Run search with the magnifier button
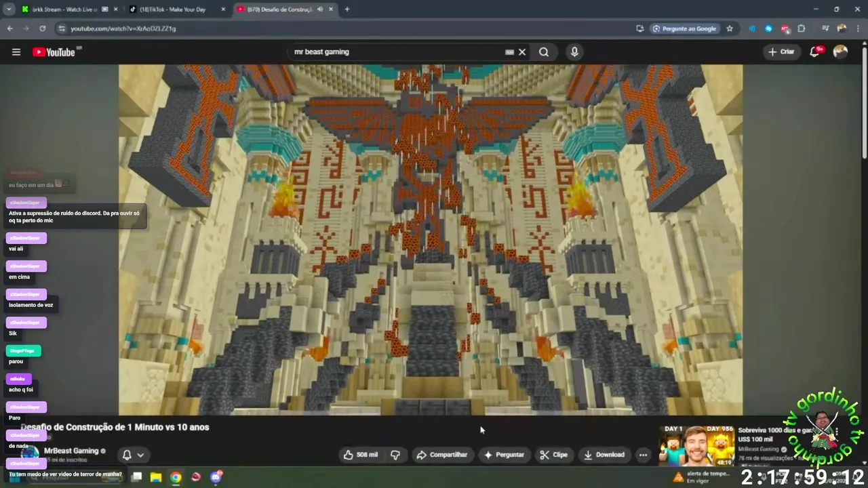 click(544, 52)
